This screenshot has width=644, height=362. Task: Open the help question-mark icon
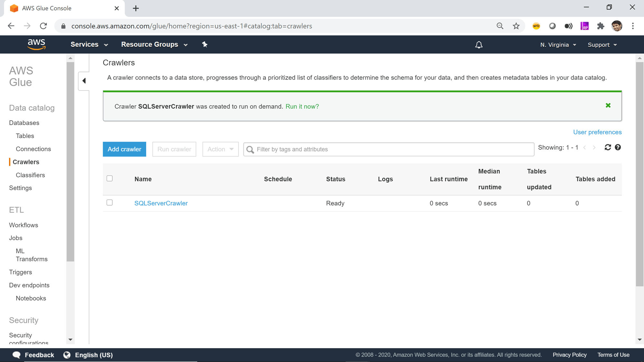[x=618, y=147]
